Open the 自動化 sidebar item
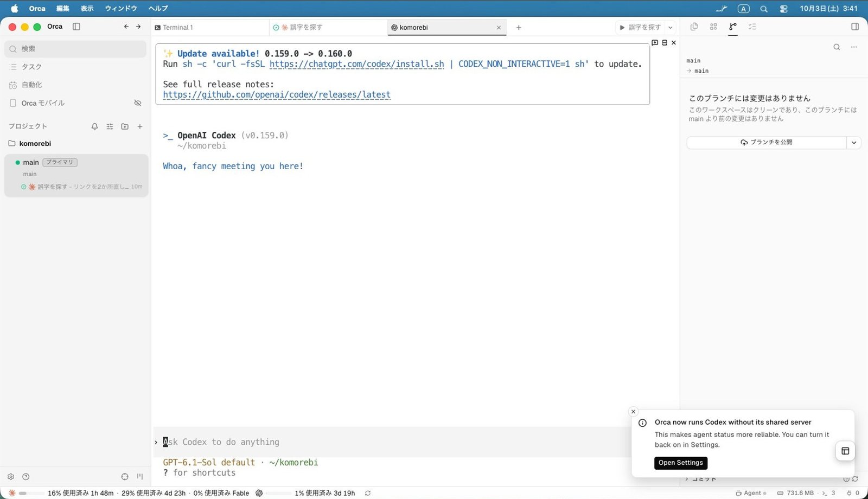868x499 pixels. point(75,85)
